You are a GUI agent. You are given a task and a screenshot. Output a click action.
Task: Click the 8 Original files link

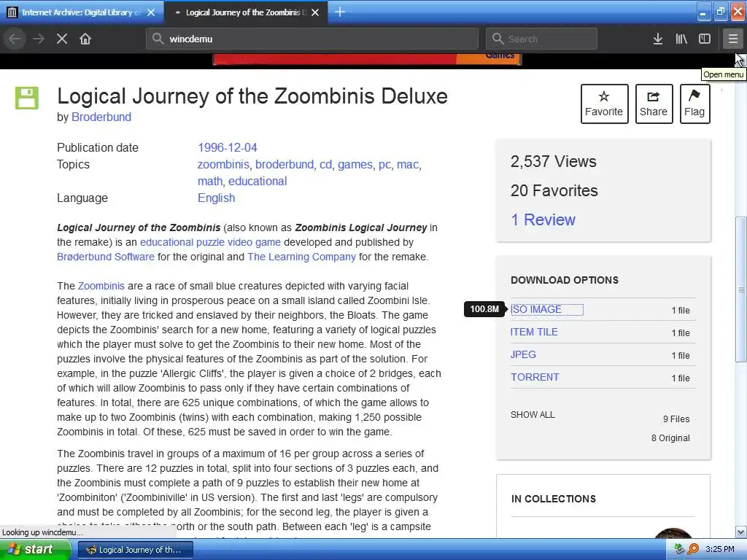click(670, 438)
